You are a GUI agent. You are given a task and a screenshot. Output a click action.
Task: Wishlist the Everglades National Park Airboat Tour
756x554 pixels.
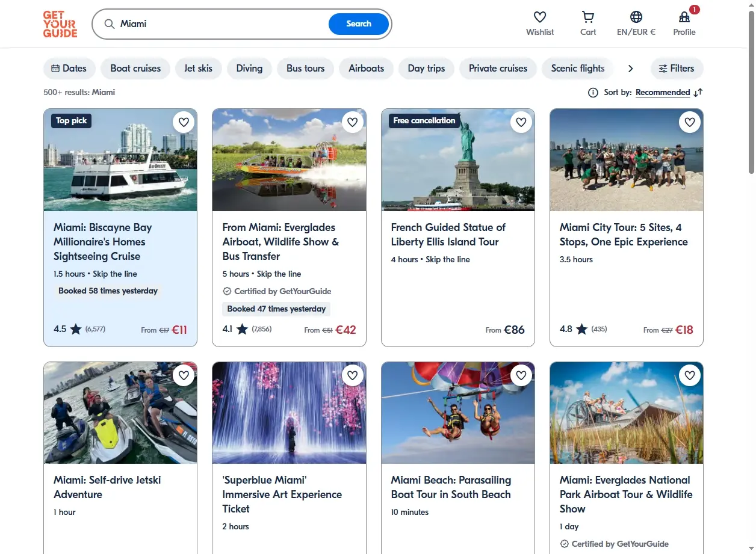pyautogui.click(x=689, y=375)
